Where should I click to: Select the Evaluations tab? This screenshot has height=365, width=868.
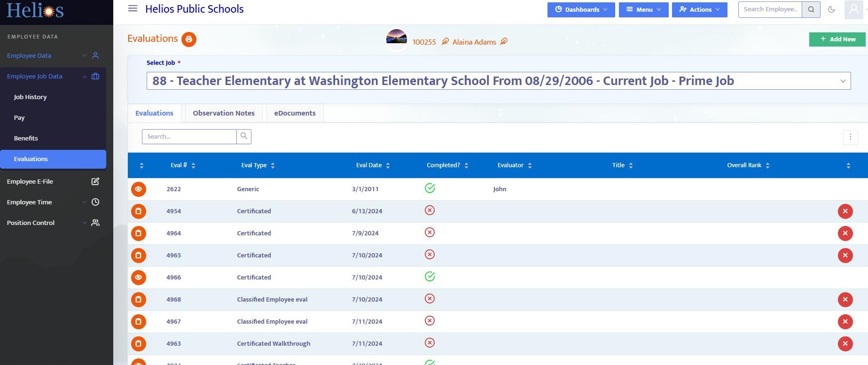point(154,113)
